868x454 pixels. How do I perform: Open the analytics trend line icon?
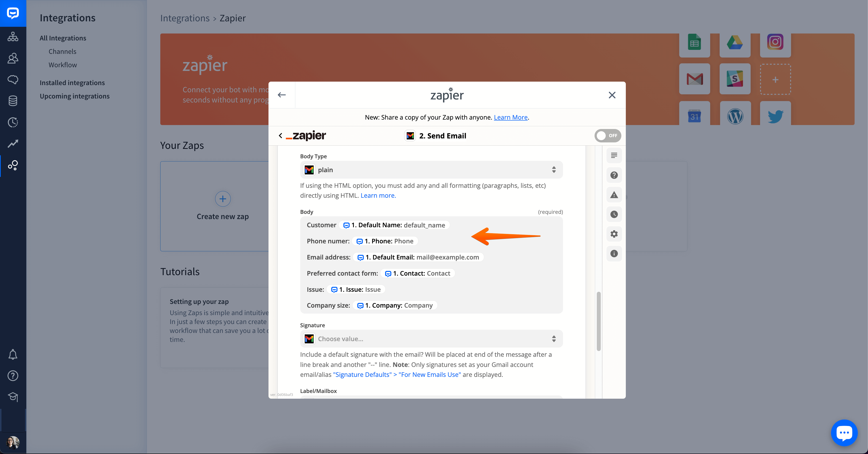coord(13,144)
